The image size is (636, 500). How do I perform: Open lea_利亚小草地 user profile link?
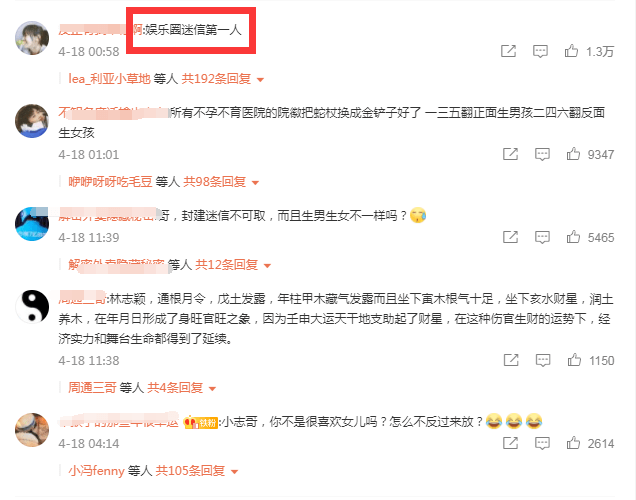tap(110, 79)
